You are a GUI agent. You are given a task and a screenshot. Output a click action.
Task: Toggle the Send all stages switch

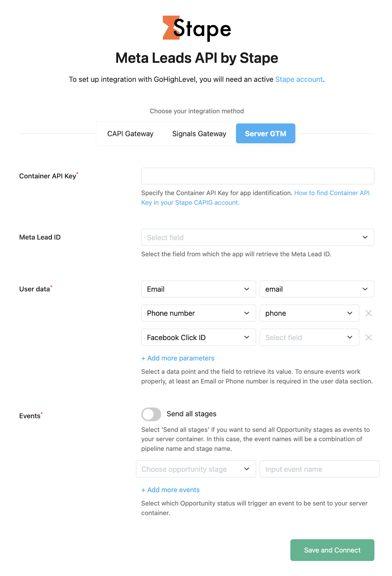click(x=151, y=414)
